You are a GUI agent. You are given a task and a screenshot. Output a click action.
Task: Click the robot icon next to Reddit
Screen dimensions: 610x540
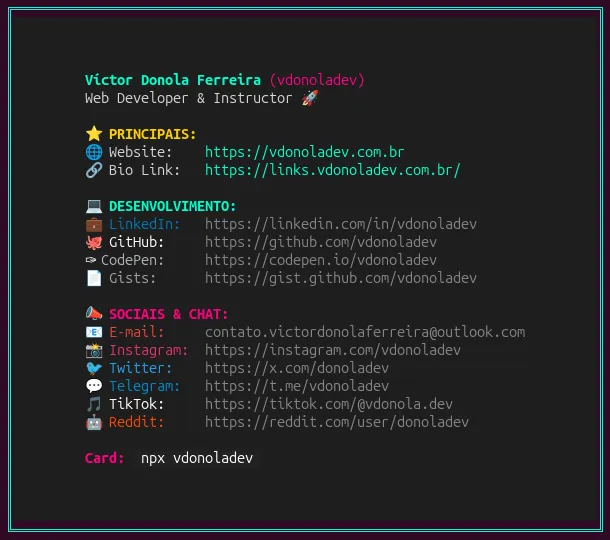coord(94,422)
